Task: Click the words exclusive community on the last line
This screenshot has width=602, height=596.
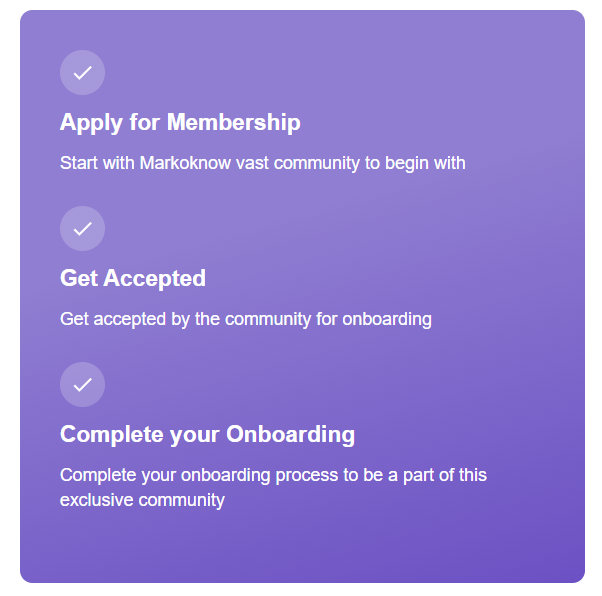Action: (x=142, y=500)
